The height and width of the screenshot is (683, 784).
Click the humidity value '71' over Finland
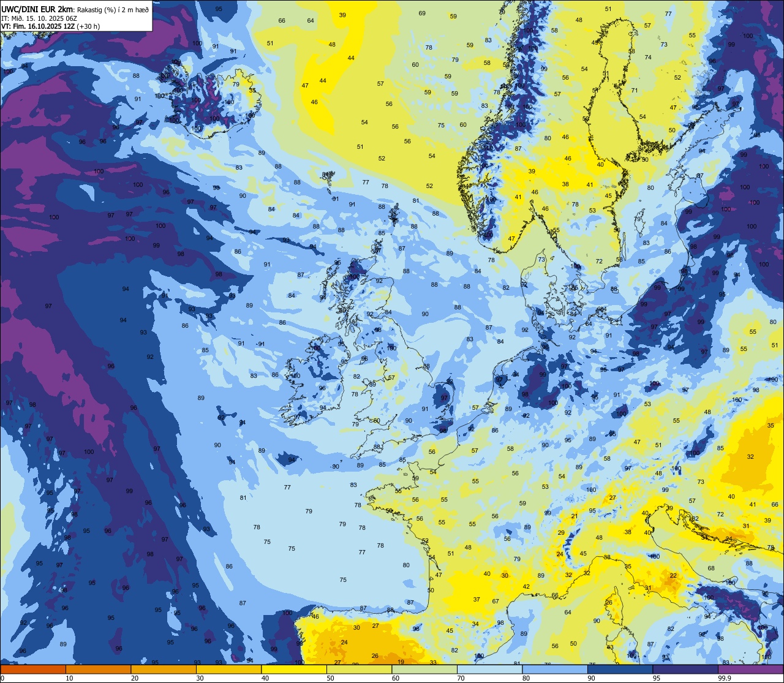[635, 91]
